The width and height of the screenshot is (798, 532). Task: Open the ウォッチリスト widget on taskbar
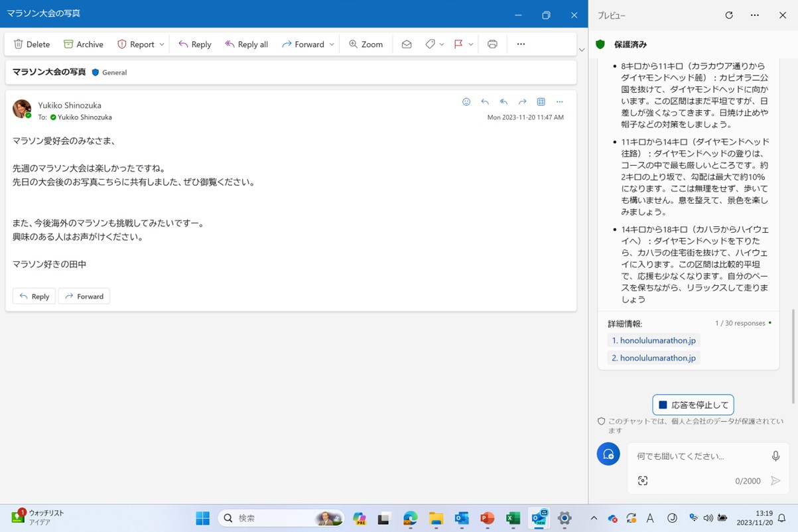[38, 517]
